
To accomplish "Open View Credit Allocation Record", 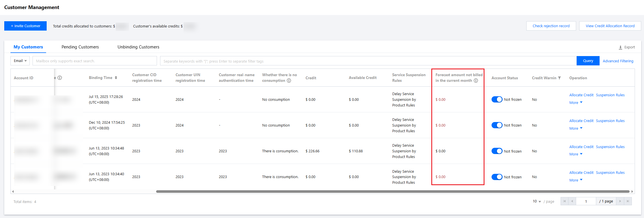I will tap(610, 26).
